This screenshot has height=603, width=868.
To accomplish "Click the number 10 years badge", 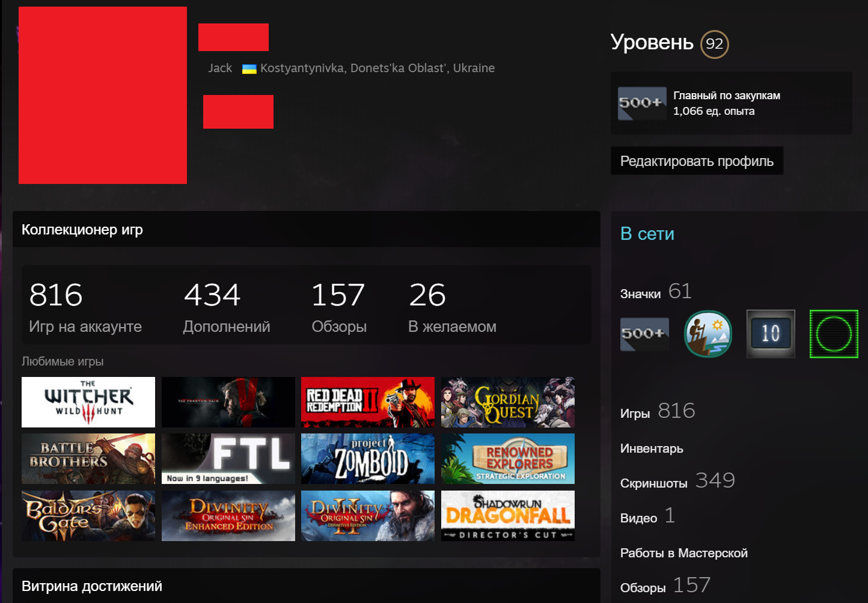I will point(771,334).
